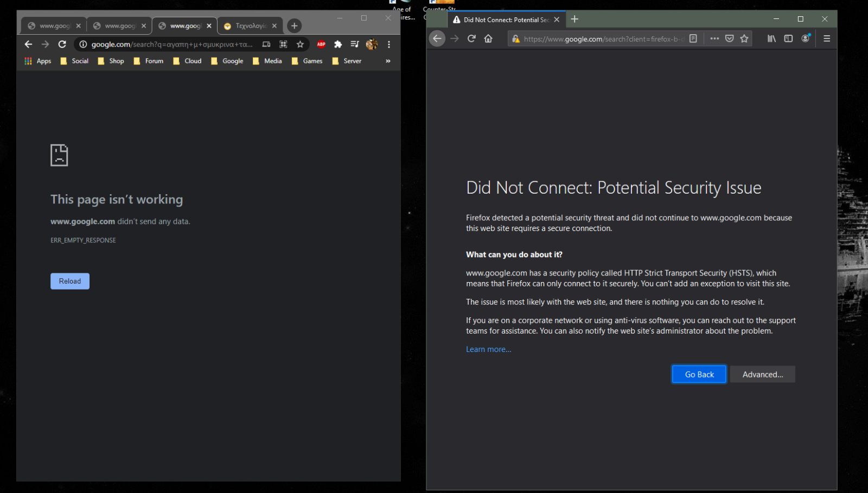
Task: Open the Social bookmarks folder
Action: click(74, 61)
